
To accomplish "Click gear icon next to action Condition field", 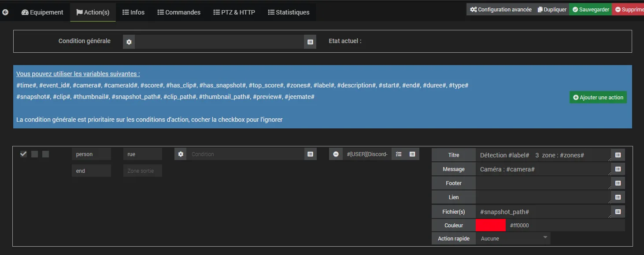I will click(x=181, y=154).
